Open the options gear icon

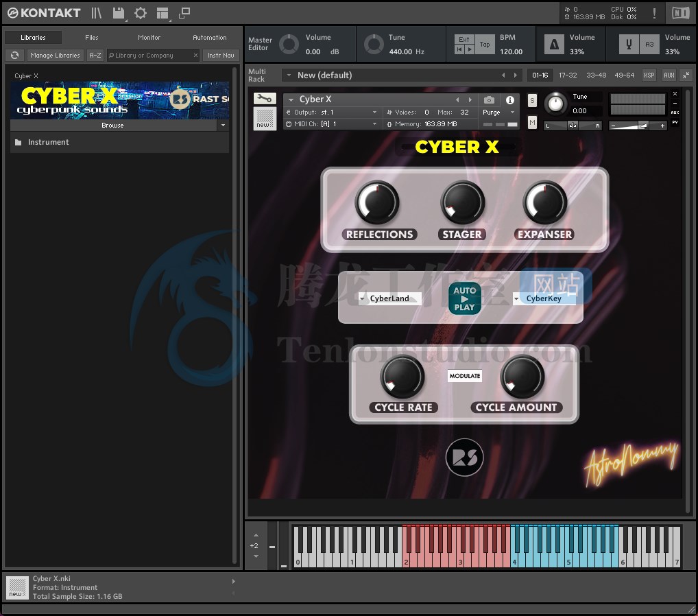click(141, 13)
